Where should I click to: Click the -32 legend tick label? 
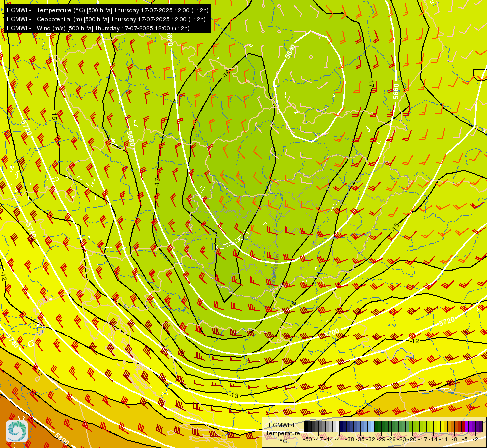(371, 439)
